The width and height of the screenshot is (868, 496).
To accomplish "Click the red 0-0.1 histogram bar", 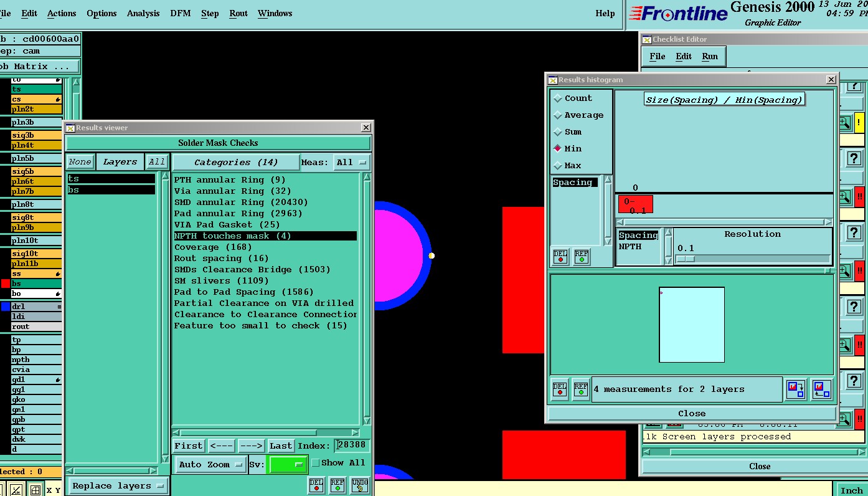I will tap(635, 204).
